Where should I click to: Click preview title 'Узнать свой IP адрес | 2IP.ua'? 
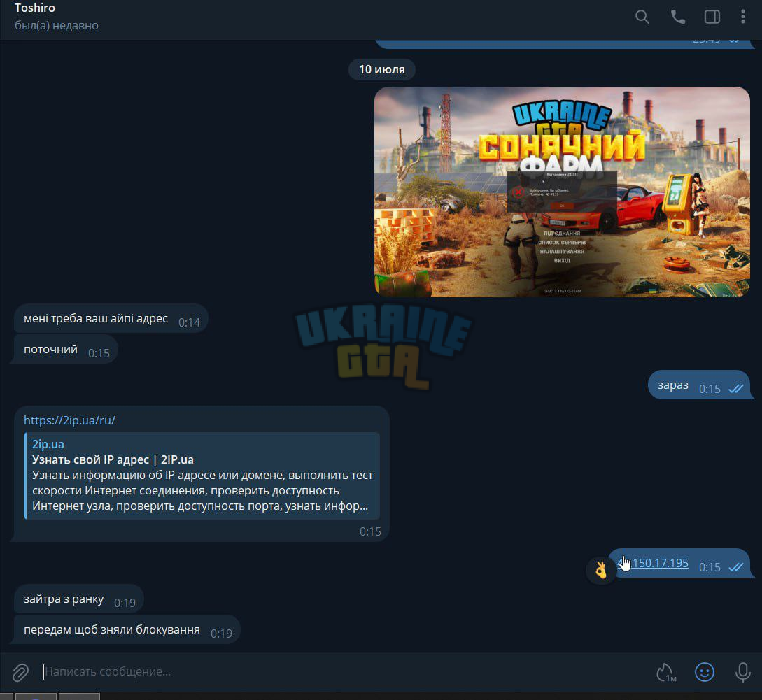[113, 459]
